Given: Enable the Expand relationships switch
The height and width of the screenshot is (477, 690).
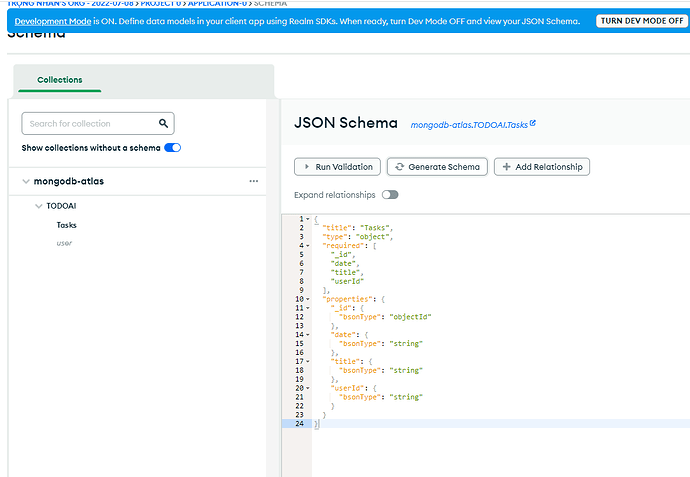Looking at the screenshot, I should click(390, 195).
